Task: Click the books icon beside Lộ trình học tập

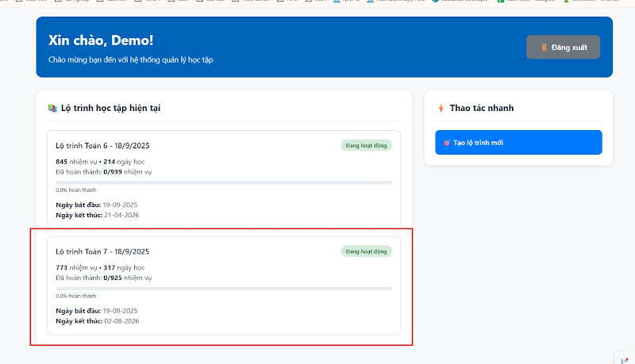Action: (x=52, y=108)
